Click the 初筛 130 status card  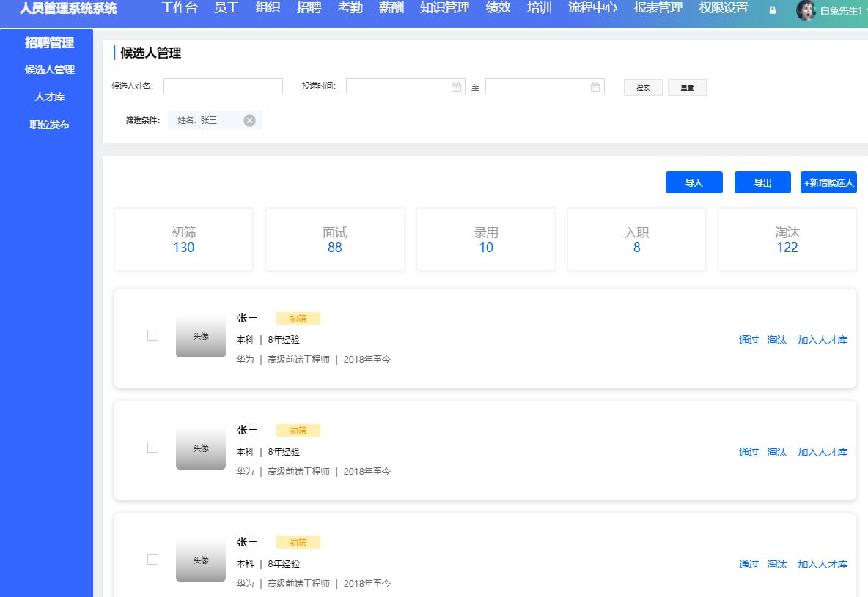(x=183, y=240)
